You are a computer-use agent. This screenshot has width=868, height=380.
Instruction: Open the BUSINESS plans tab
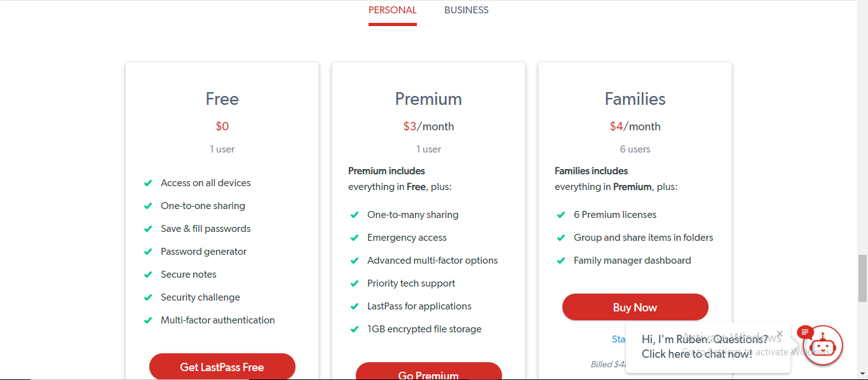(466, 10)
